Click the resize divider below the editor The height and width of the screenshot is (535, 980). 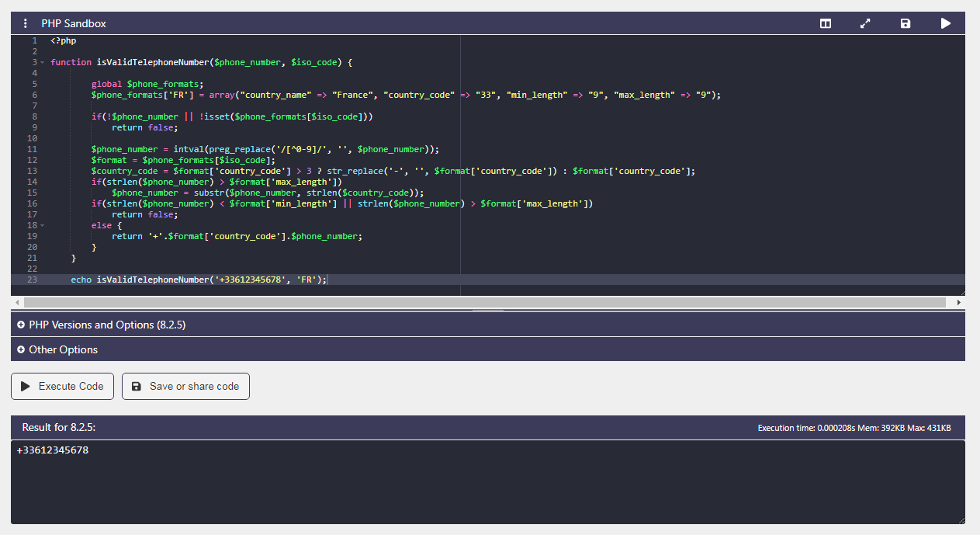(x=488, y=310)
